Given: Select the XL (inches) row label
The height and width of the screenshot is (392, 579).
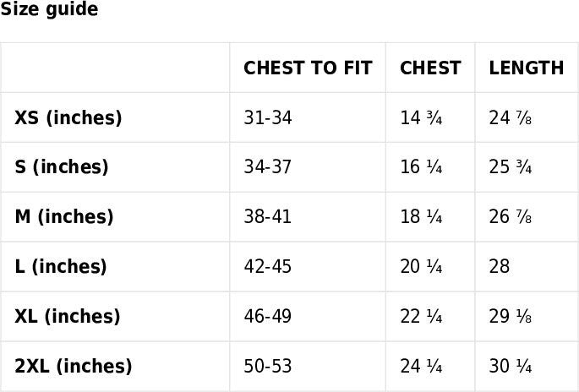Looking at the screenshot, I should [x=68, y=317].
